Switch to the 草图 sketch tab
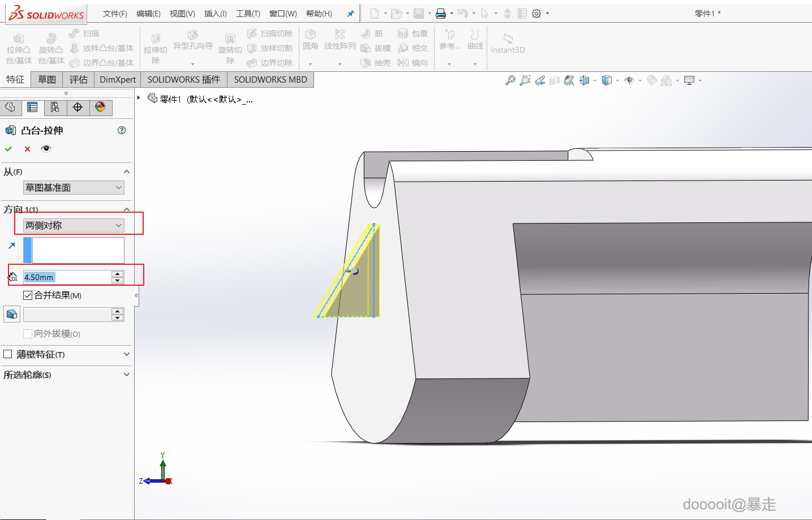Screen dimensions: 812x520 pyautogui.click(x=47, y=80)
